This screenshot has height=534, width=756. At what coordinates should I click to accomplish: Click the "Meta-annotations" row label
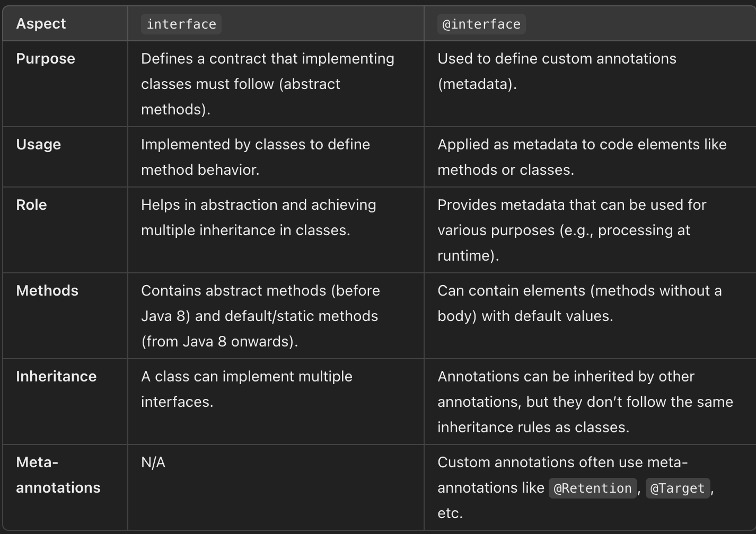(x=58, y=475)
